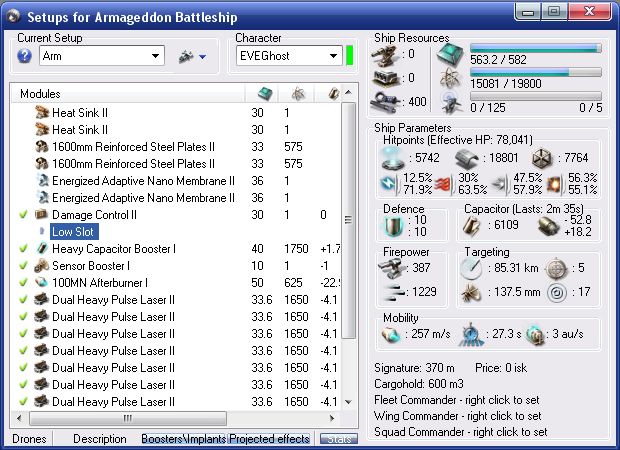Click the Cargohold: 600 m3 label
Viewport: 620px width, 450px height.
coord(419,384)
